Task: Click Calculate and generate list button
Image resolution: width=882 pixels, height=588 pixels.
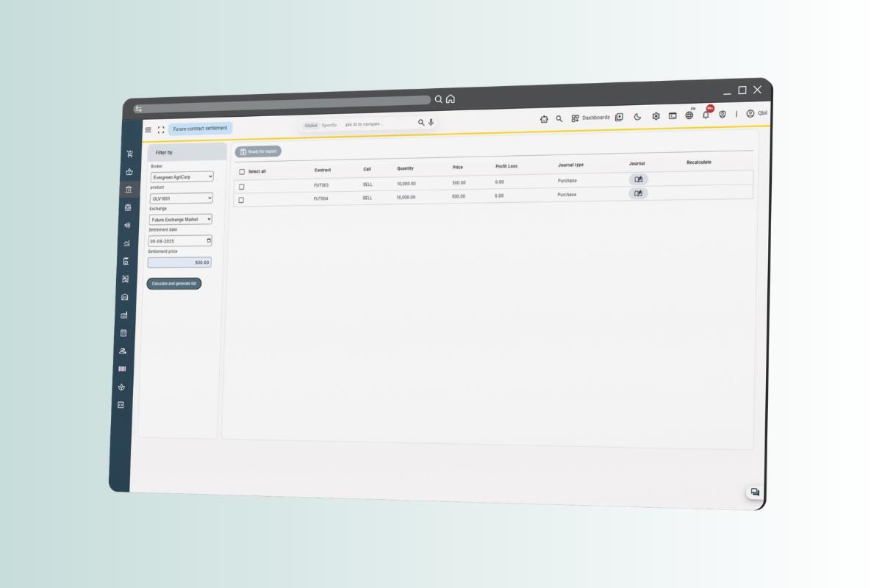Action: coord(173,284)
